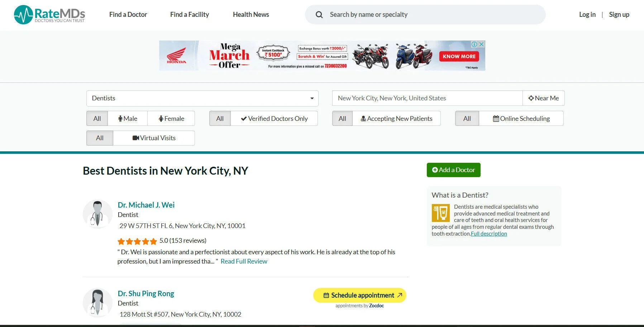Go to Health News section

tap(251, 14)
